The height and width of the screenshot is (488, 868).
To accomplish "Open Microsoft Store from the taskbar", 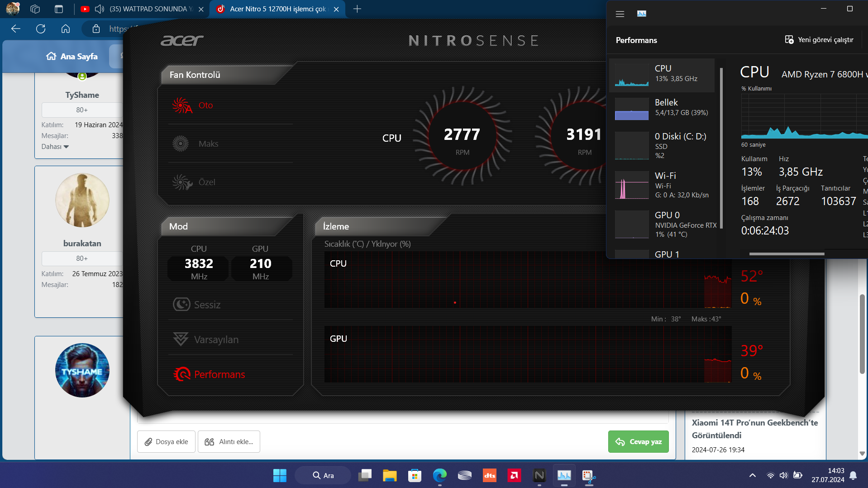I will pos(415,475).
